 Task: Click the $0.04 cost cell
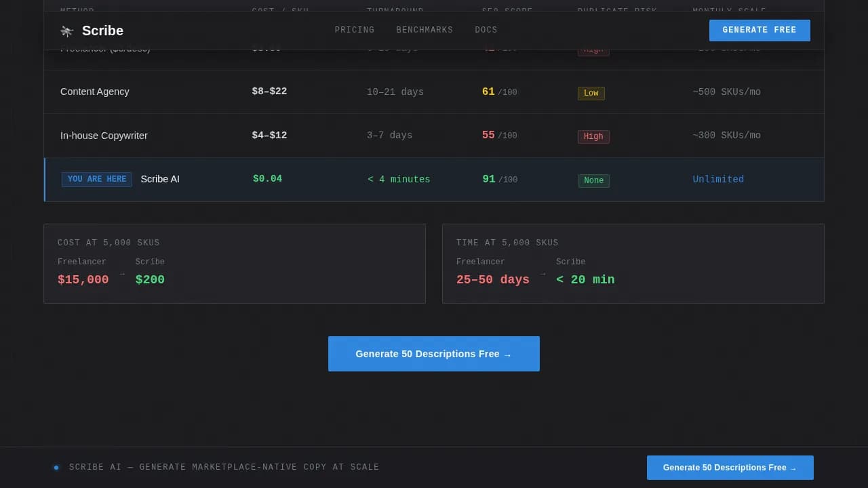point(267,179)
